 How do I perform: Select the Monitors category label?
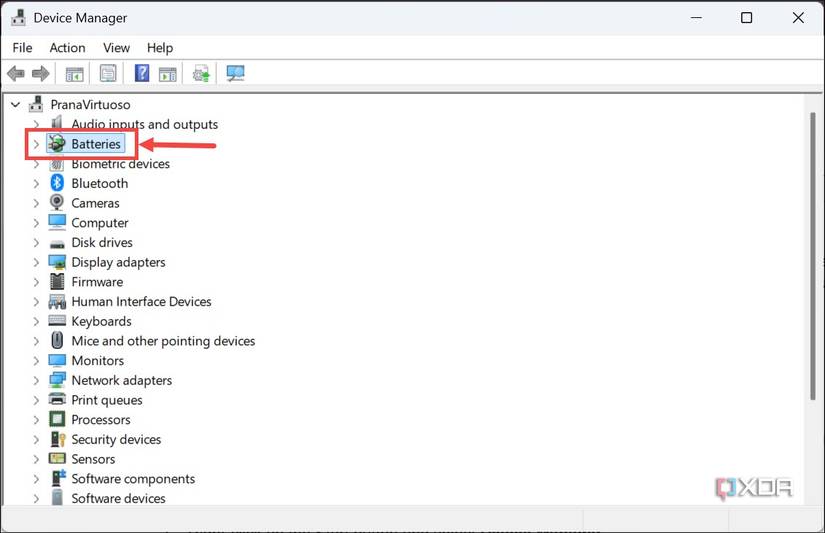point(98,361)
